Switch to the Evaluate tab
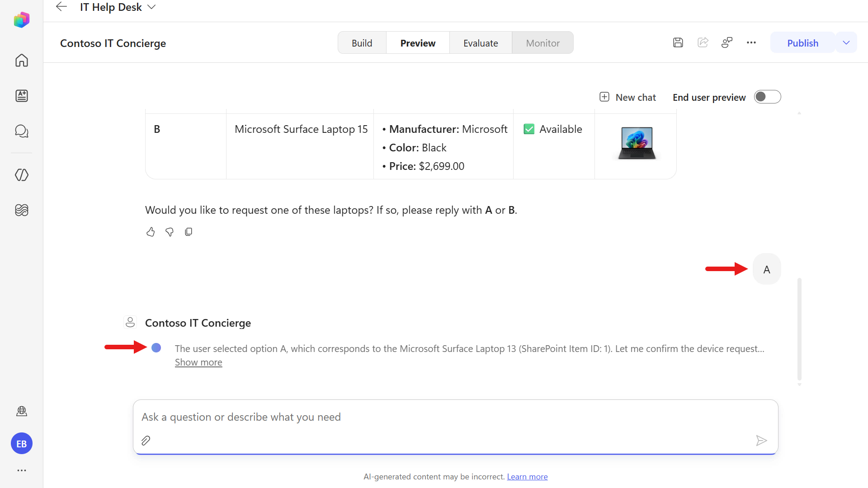Image resolution: width=868 pixels, height=488 pixels. (x=481, y=43)
